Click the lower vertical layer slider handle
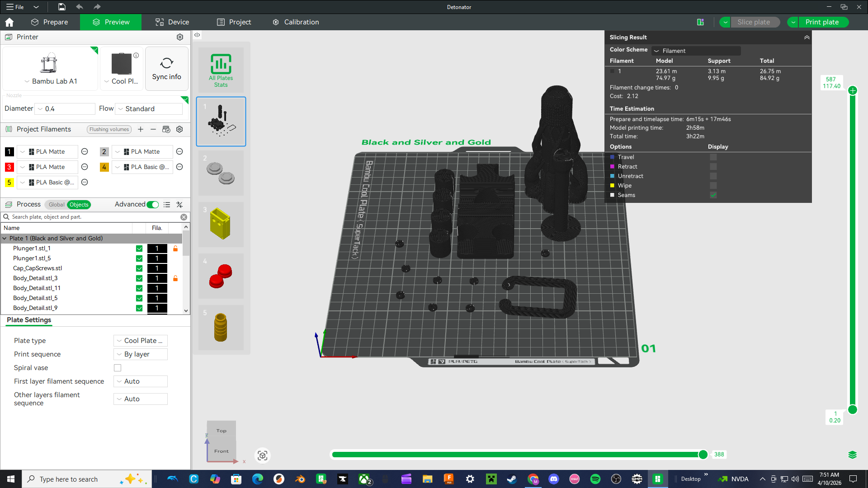The height and width of the screenshot is (488, 868). 853,409
